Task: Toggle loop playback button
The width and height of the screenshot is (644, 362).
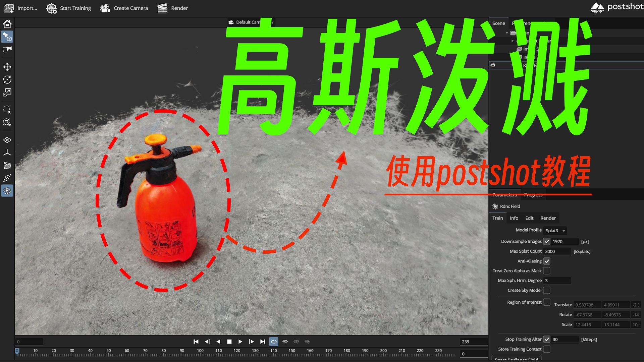Action: (x=274, y=342)
